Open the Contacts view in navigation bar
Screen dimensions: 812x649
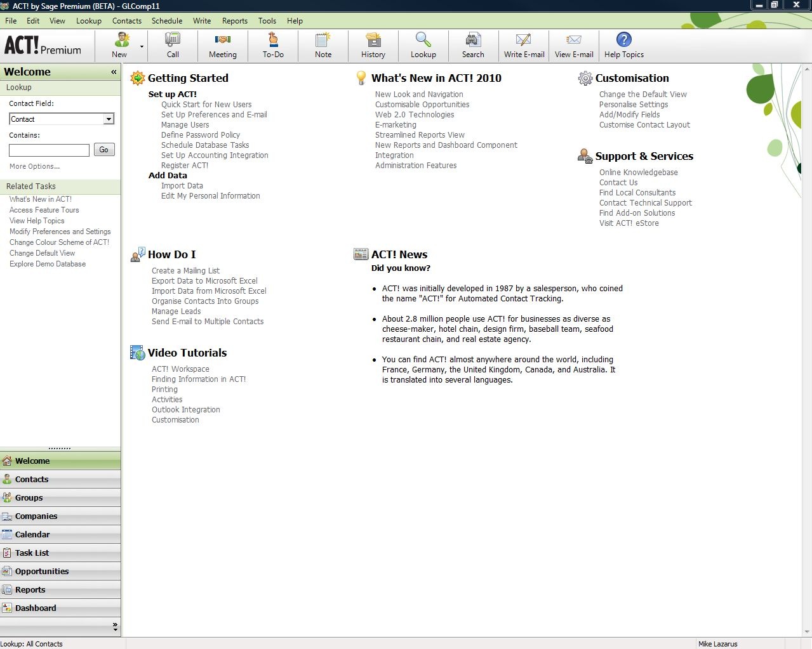pos(60,480)
